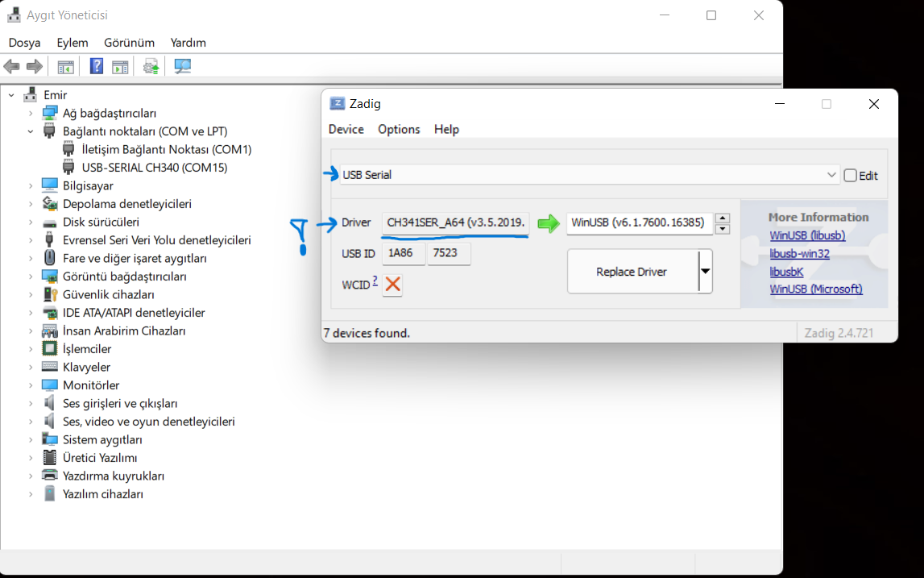Enable the Edit checkbox in Zadig
Viewport: 924px width, 578px height.
coord(851,175)
